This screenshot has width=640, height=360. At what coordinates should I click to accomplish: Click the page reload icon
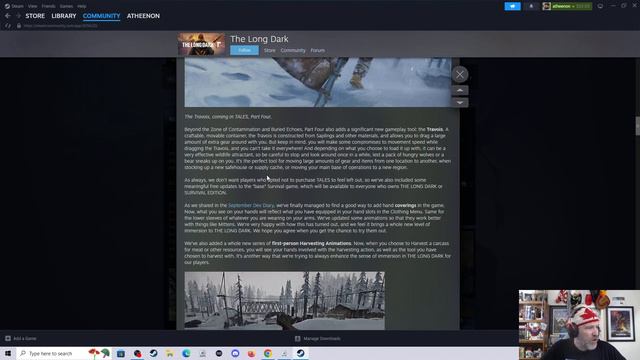8,26
